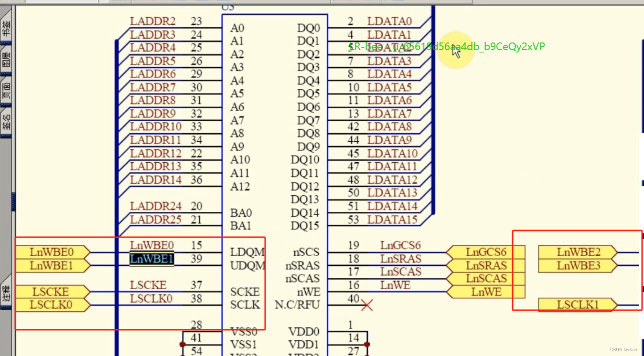Click the VSS0 pin name
644x356 pixels.
(x=244, y=331)
